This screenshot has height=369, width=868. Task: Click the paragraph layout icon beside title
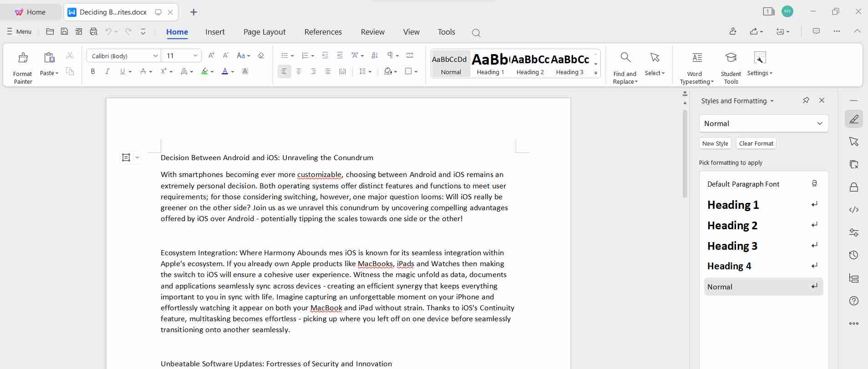tap(126, 157)
